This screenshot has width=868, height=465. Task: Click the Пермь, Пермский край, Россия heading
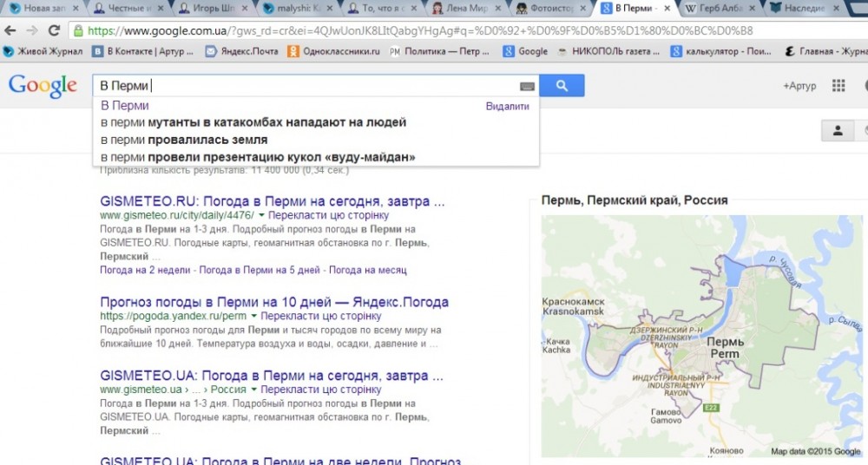[x=635, y=200]
